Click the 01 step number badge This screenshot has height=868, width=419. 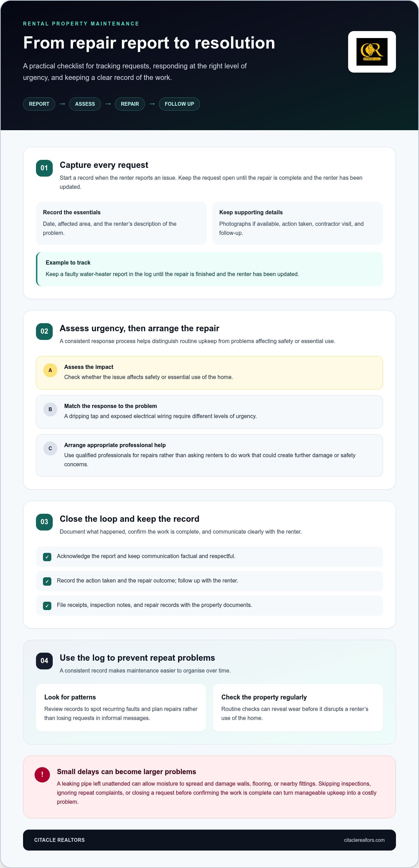click(x=44, y=168)
